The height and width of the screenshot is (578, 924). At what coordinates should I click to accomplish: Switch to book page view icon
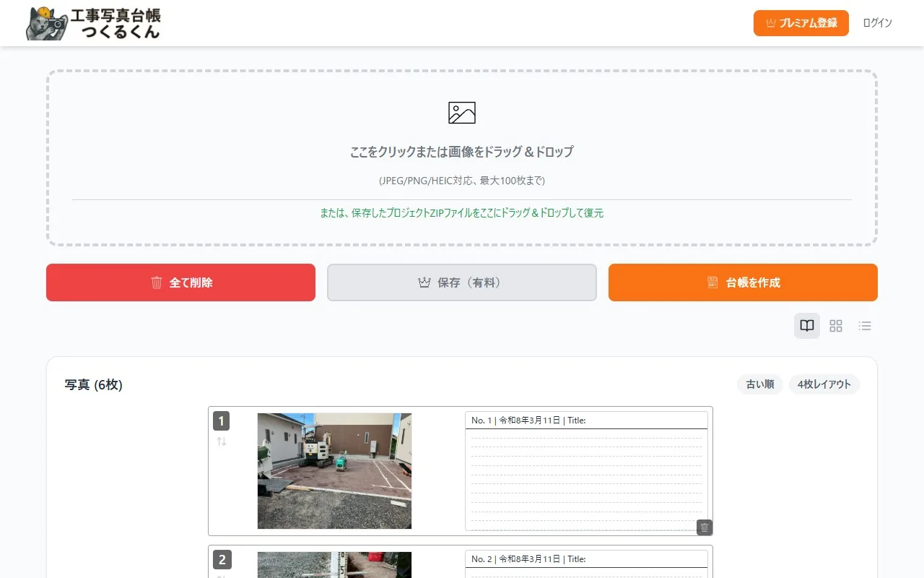[x=807, y=326]
